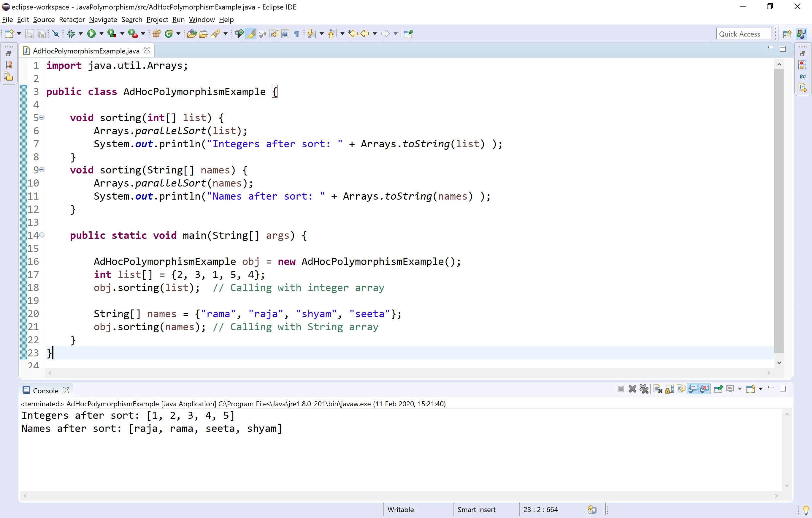
Task: Pin the Console view
Action: coord(718,389)
